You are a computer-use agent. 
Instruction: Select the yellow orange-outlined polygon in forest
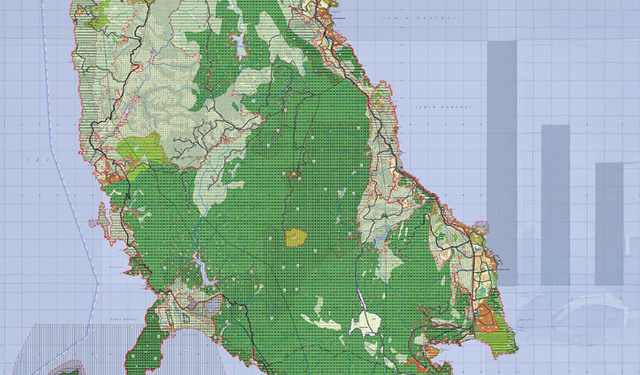(x=296, y=237)
